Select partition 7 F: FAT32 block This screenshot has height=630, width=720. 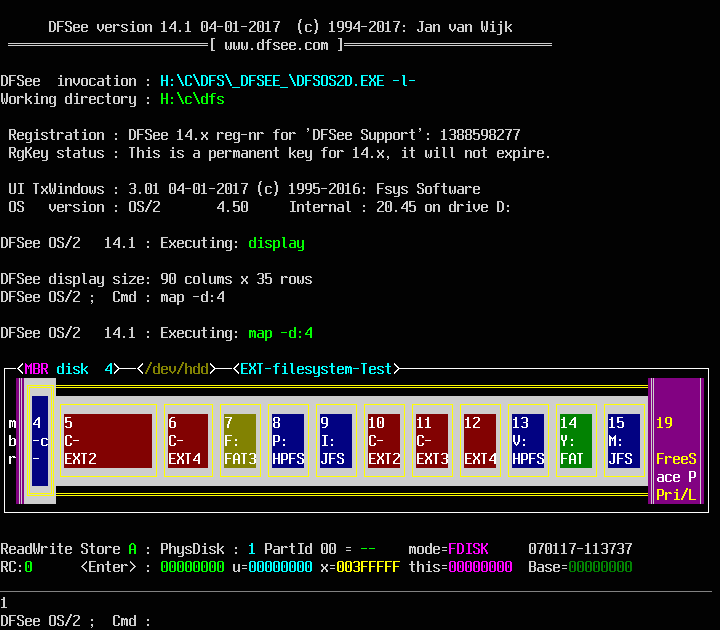coord(240,441)
